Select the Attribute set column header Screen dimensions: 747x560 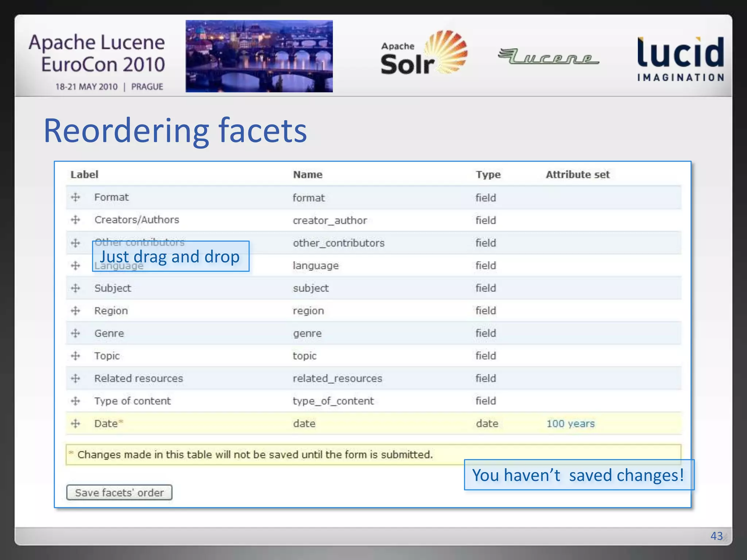point(577,175)
